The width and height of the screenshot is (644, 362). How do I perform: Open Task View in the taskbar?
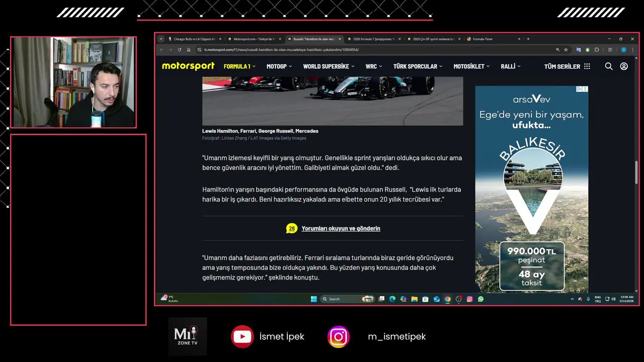[382, 299]
